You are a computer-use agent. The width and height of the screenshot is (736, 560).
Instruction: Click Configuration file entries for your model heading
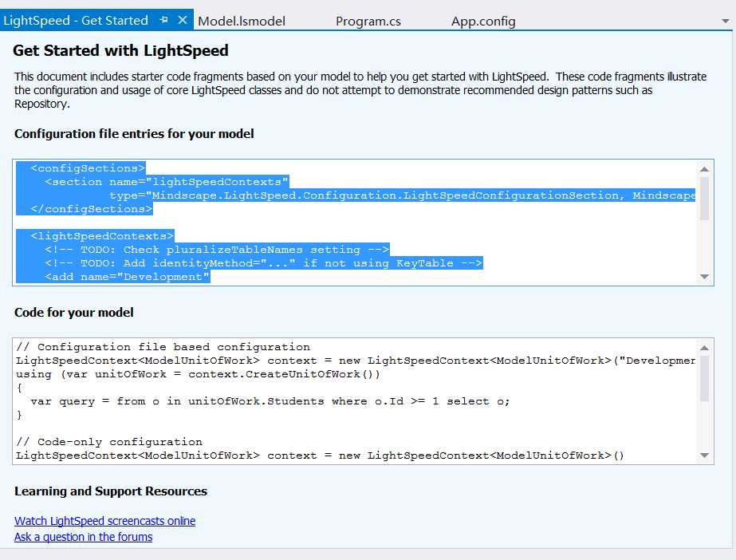coord(134,134)
